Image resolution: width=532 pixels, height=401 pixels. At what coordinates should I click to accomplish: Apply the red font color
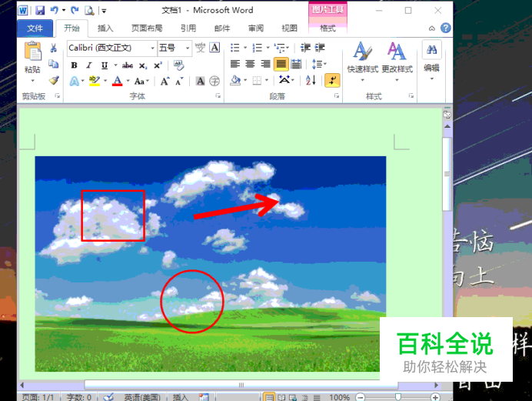(x=118, y=81)
